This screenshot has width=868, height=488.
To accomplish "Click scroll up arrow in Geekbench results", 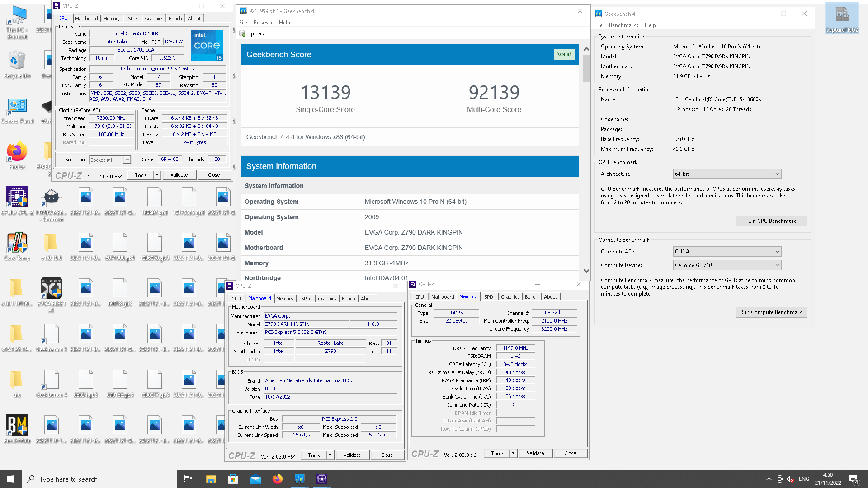I will tap(586, 49).
